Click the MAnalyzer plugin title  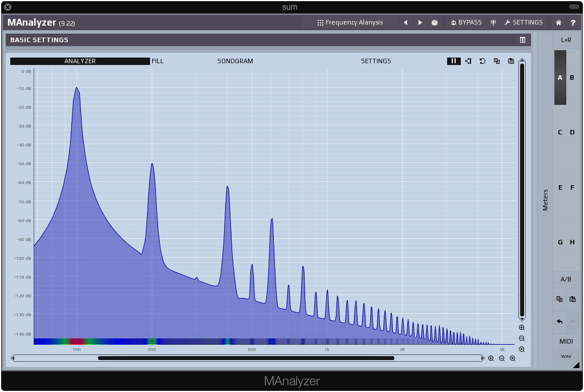tap(32, 22)
